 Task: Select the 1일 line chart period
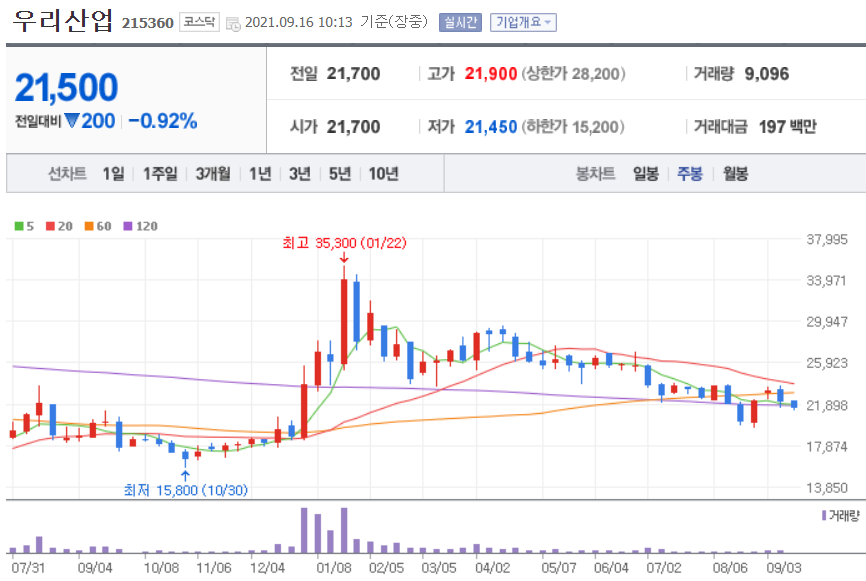coord(113,174)
